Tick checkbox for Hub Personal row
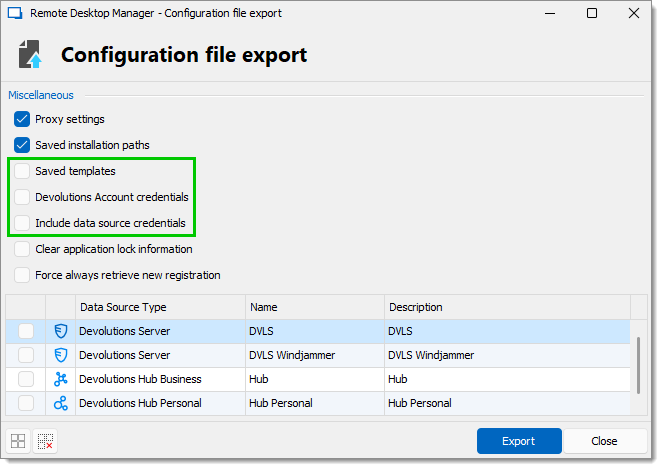This screenshot has height=469, width=662. (x=26, y=404)
